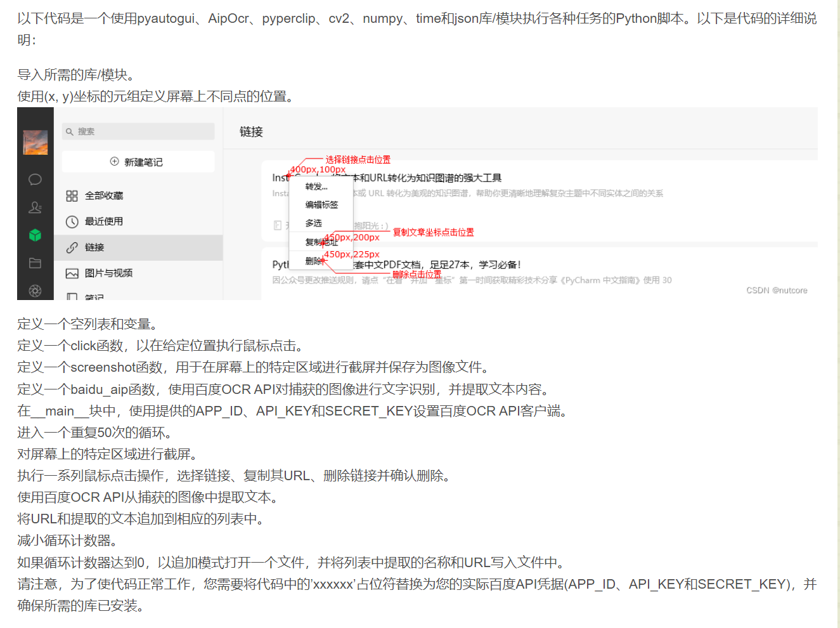Open the Moments shutter icon

tap(36, 291)
